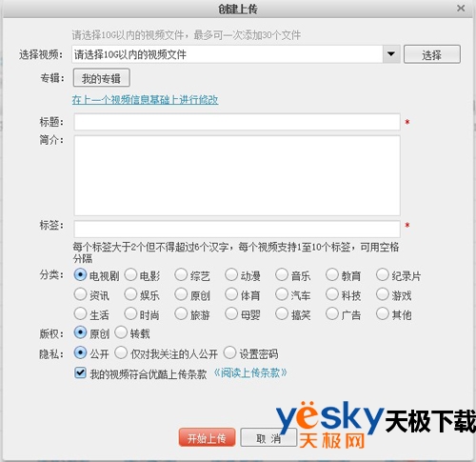The image size is (476, 462).
Task: Select the 动漫 category radio button
Action: click(231, 275)
